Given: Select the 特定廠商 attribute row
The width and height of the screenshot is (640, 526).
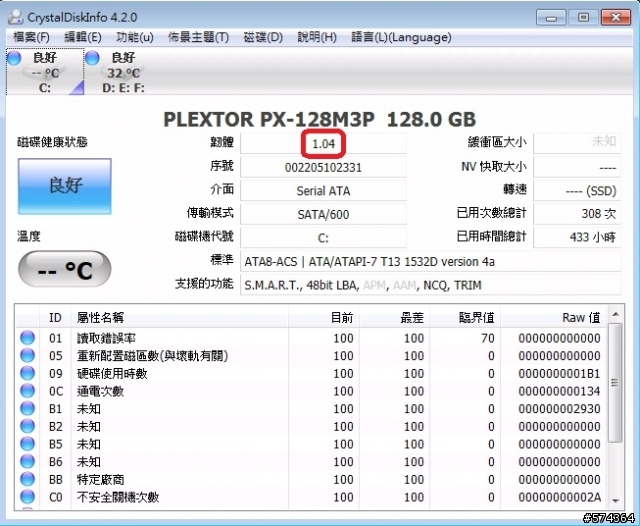Looking at the screenshot, I should click(311, 479).
